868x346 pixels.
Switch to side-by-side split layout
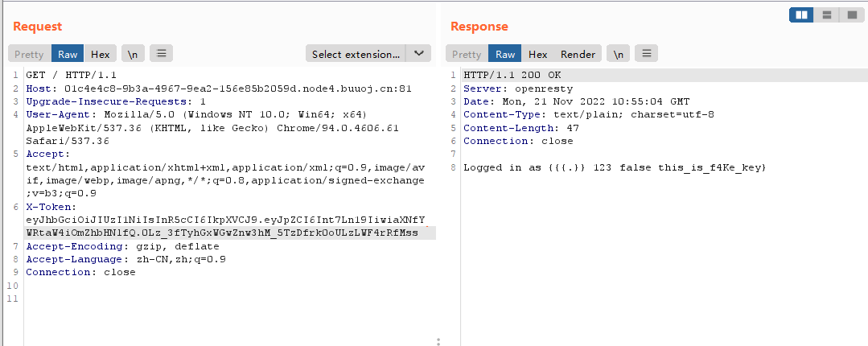click(800, 14)
